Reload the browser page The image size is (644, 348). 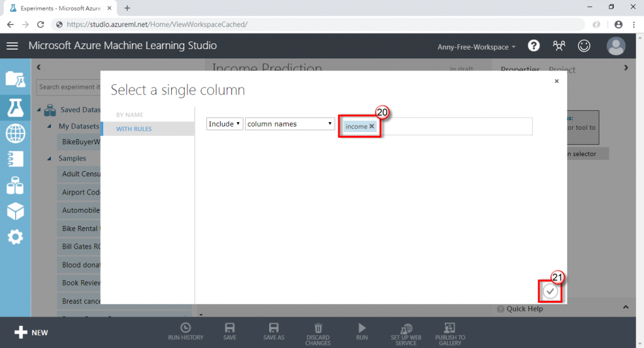pos(40,25)
